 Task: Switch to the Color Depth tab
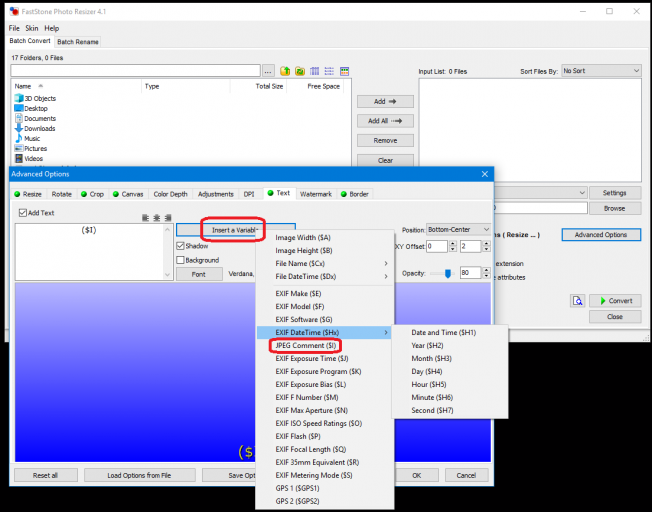tap(170, 194)
